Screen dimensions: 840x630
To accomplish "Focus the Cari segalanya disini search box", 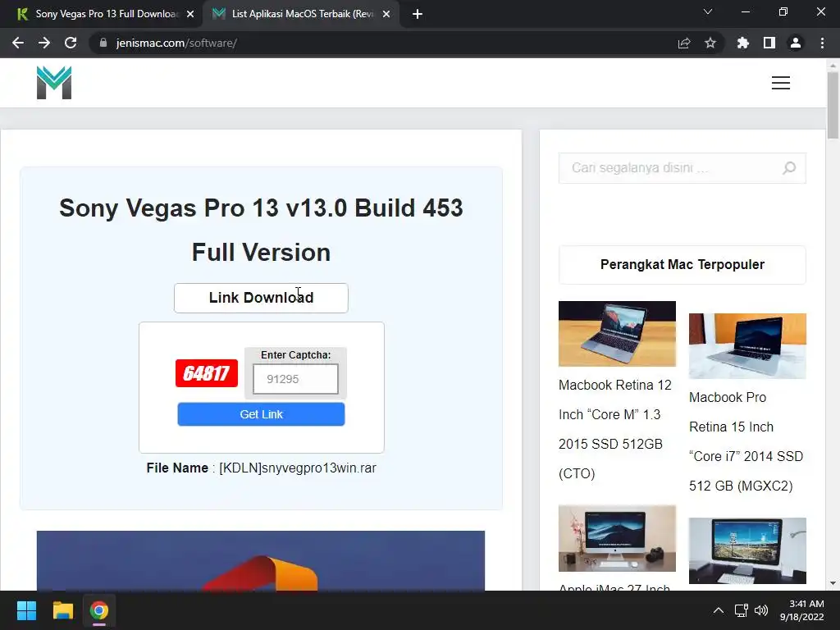I will [x=682, y=168].
